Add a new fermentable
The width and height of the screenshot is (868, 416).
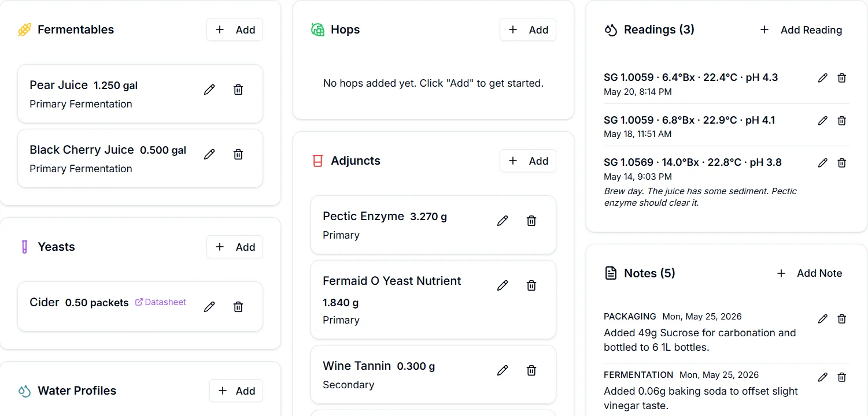(x=235, y=30)
